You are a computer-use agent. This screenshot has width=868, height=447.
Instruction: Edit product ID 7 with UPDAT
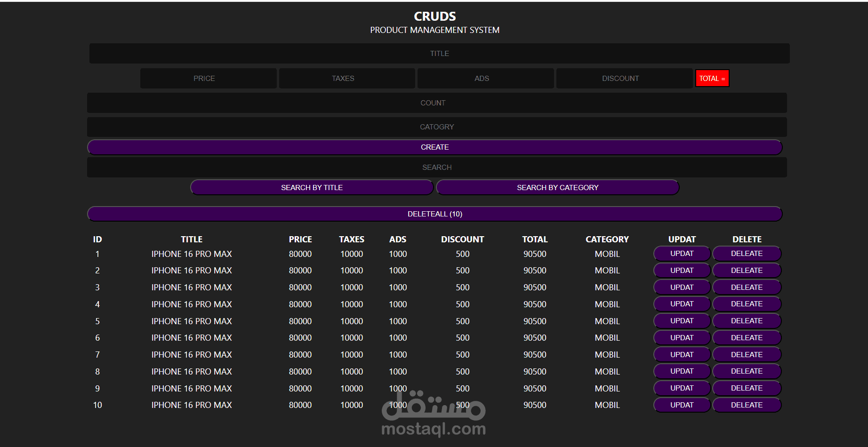[x=682, y=355]
